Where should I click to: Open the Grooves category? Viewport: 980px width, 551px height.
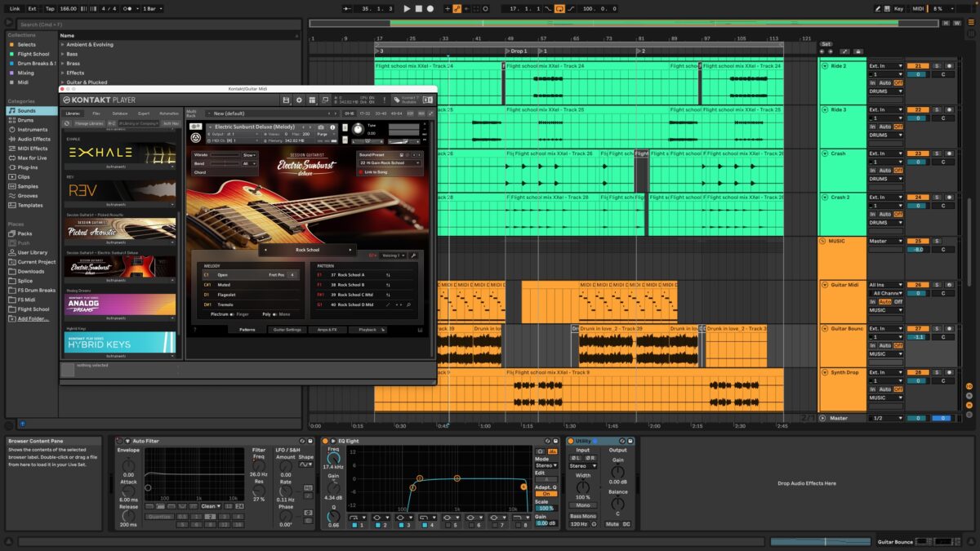coord(28,196)
